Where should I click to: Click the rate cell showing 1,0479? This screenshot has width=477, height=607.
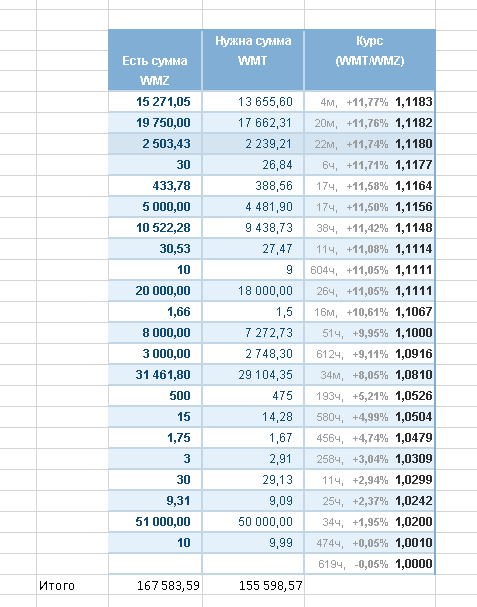pos(370,437)
